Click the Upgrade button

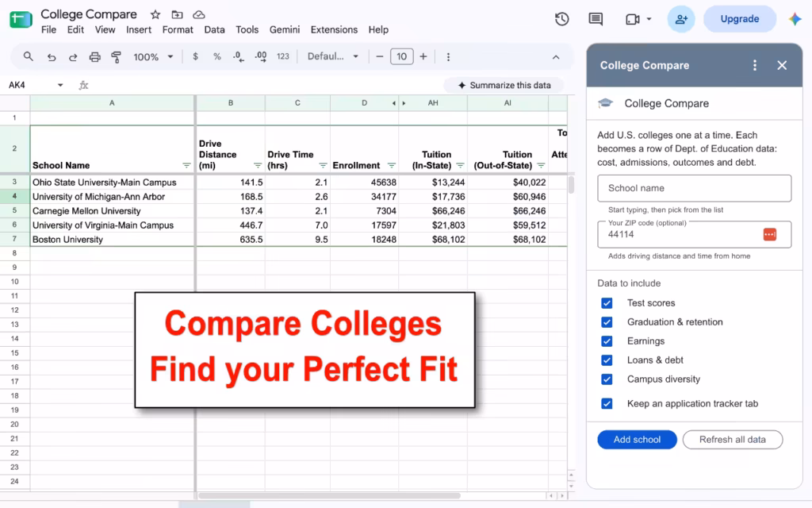(740, 19)
